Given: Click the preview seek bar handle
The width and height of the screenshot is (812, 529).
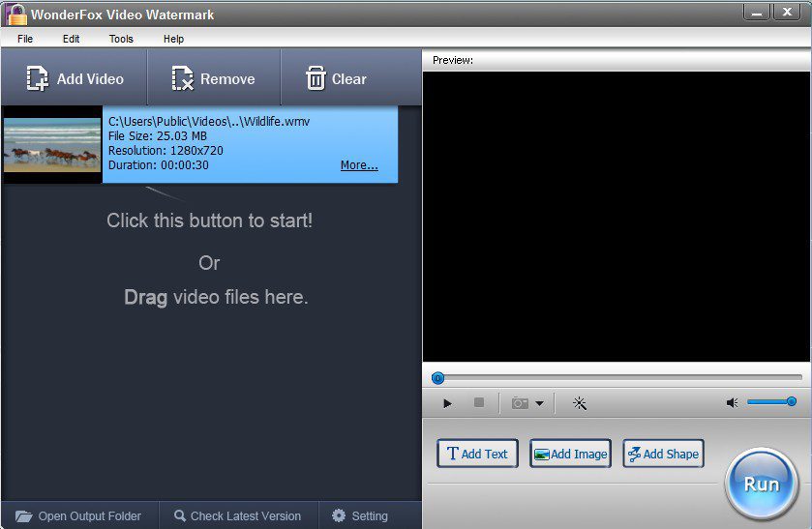Looking at the screenshot, I should [437, 378].
